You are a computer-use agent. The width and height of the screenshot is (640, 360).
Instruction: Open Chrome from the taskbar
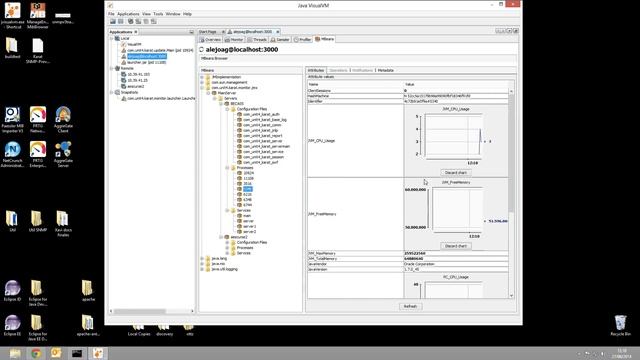(36, 353)
